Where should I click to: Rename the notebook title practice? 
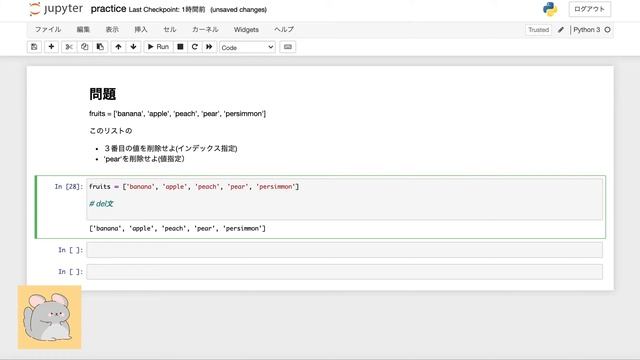[108, 9]
